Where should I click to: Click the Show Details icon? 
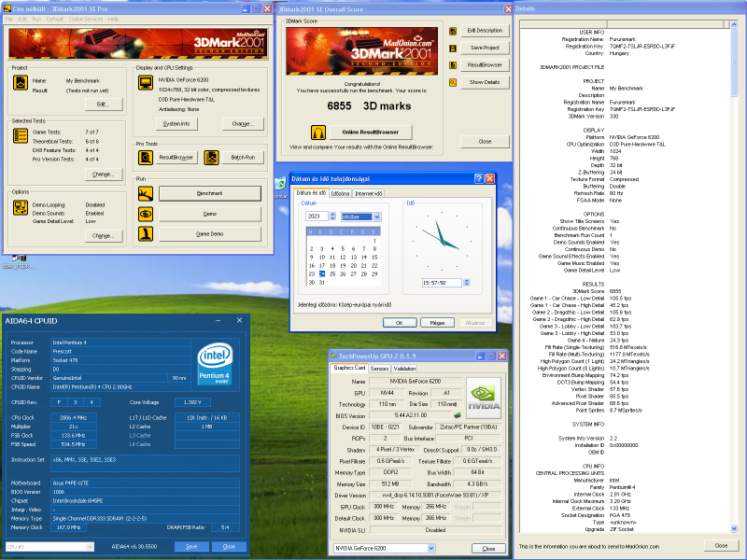pyautogui.click(x=453, y=82)
